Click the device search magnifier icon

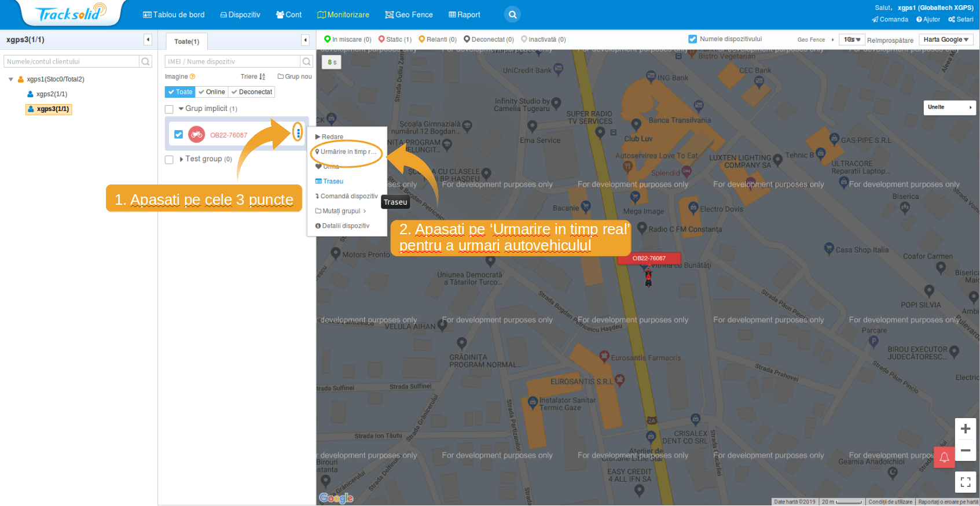[307, 61]
